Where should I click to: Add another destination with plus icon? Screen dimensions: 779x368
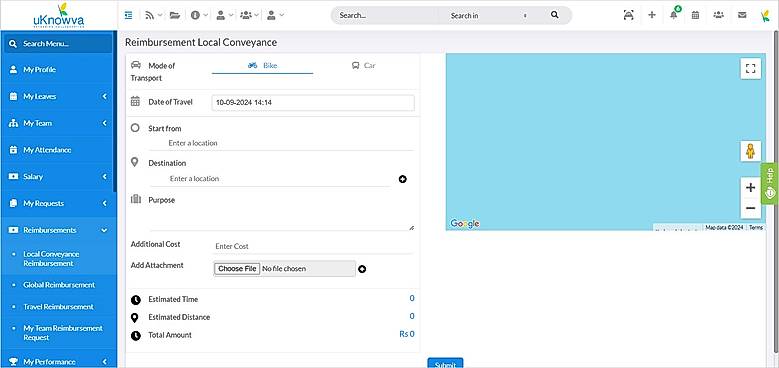coord(402,179)
